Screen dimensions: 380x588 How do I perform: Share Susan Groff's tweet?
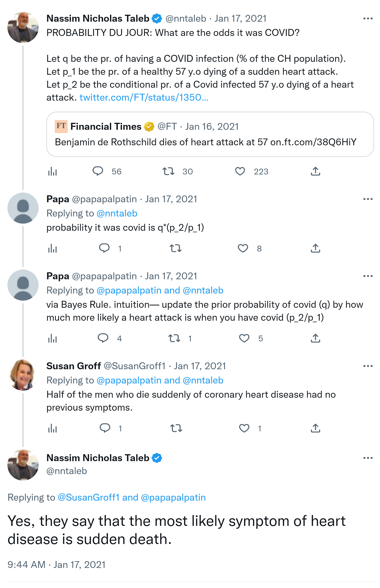pyautogui.click(x=315, y=428)
